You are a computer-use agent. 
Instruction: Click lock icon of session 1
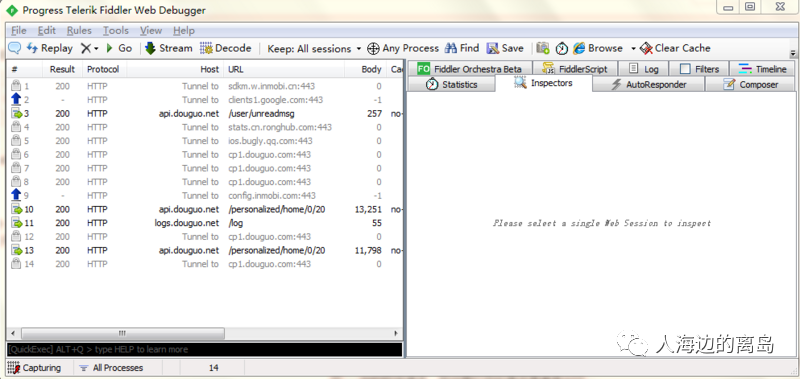[x=16, y=86]
